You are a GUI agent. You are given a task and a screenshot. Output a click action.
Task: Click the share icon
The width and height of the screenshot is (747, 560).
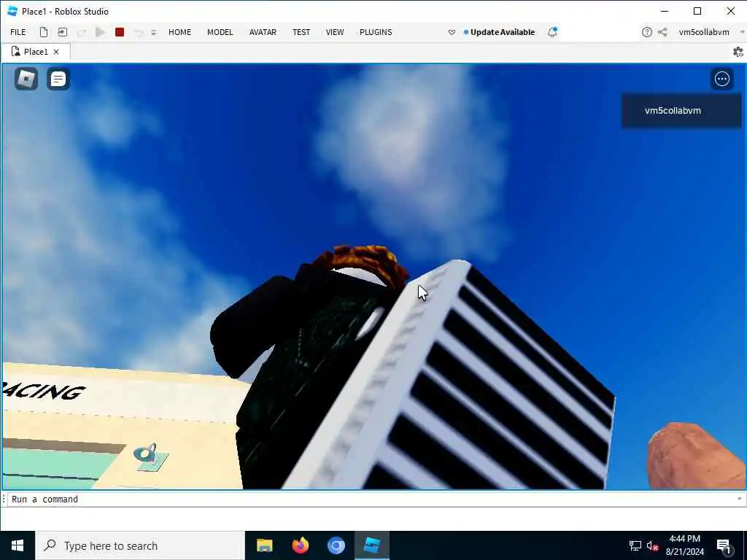tap(662, 32)
